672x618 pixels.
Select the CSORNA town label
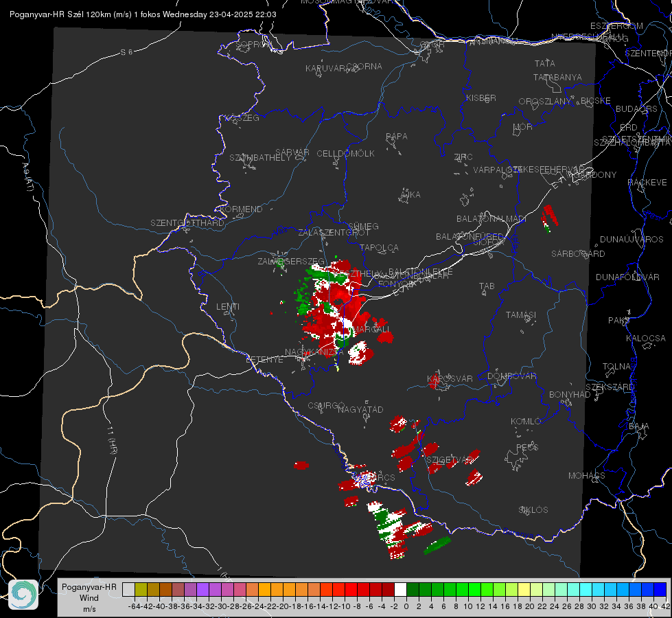[x=364, y=67]
